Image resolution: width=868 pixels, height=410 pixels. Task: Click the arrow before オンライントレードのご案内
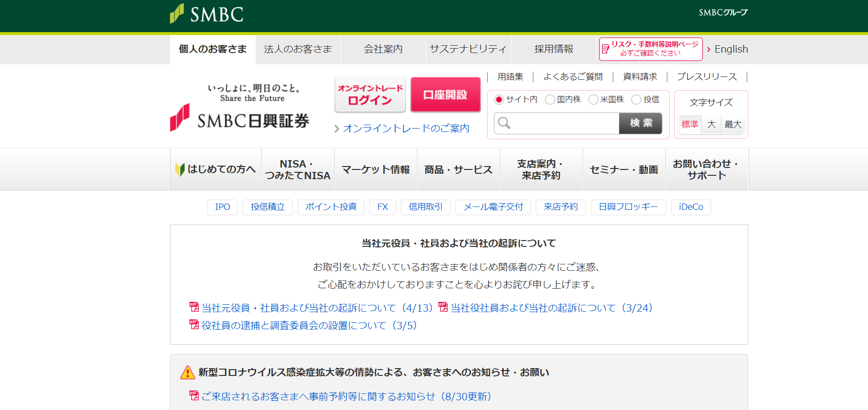(337, 129)
